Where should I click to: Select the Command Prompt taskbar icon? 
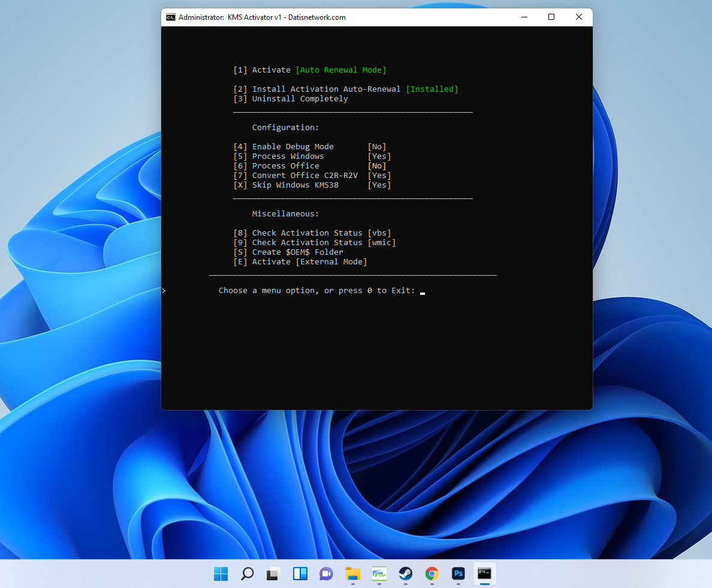[484, 574]
